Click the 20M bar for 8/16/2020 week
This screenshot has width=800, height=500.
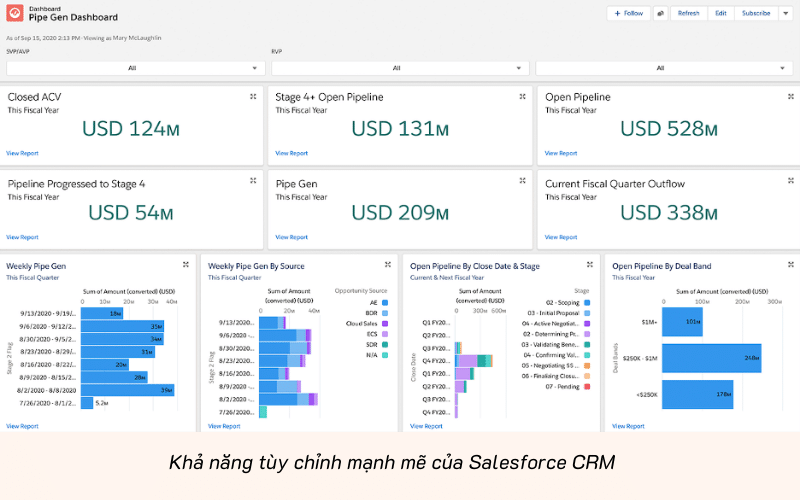[105, 365]
